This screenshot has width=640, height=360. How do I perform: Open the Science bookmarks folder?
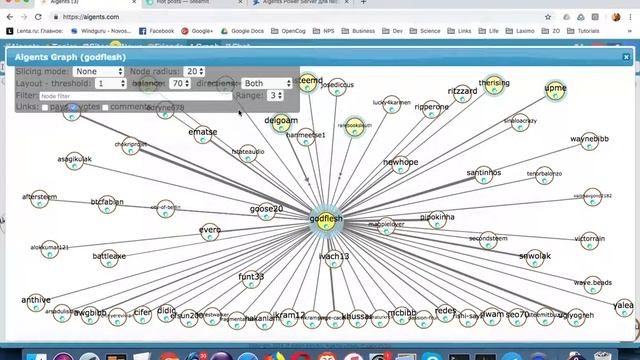(x=425, y=31)
